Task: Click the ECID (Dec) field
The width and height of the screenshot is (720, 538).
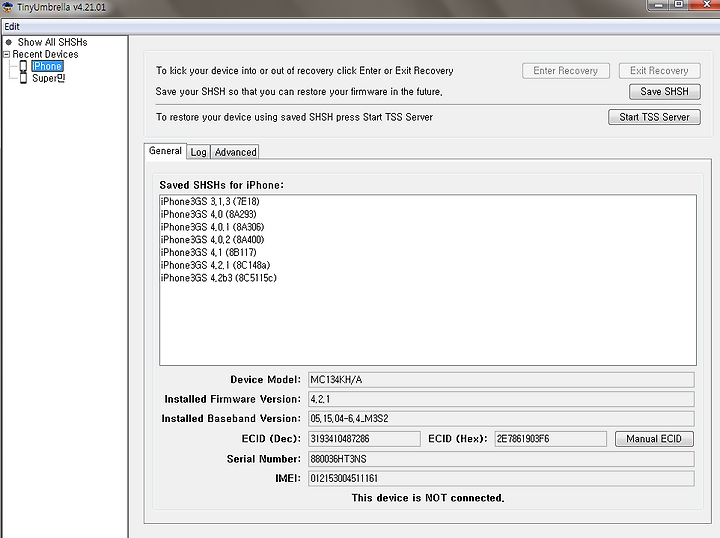Action: click(x=364, y=439)
